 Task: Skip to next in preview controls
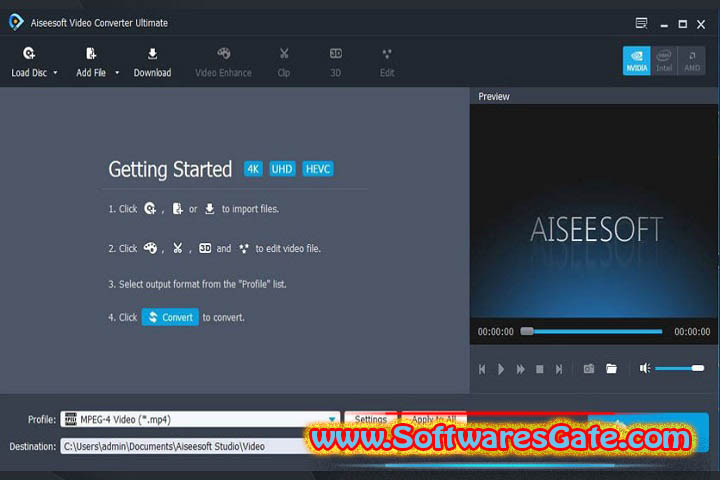click(559, 369)
